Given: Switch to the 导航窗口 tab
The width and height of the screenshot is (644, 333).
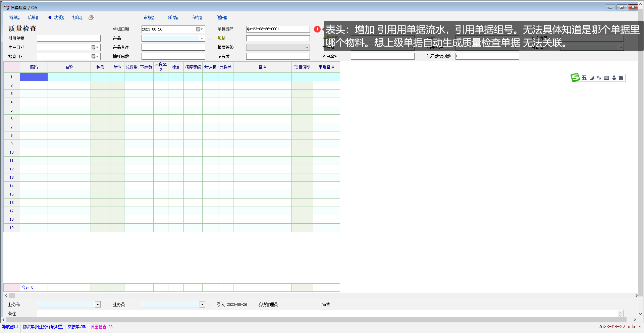Looking at the screenshot, I should (x=10, y=327).
